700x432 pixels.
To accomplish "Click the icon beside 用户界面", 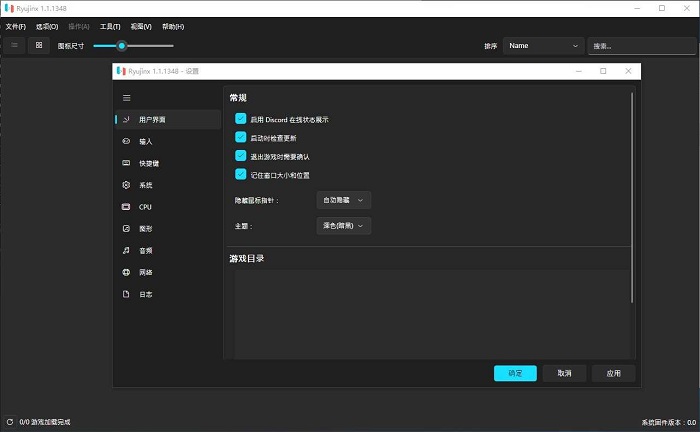I will (126, 119).
